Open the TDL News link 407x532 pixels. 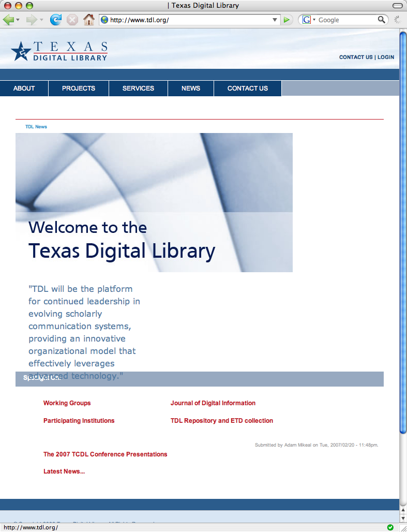pos(36,127)
